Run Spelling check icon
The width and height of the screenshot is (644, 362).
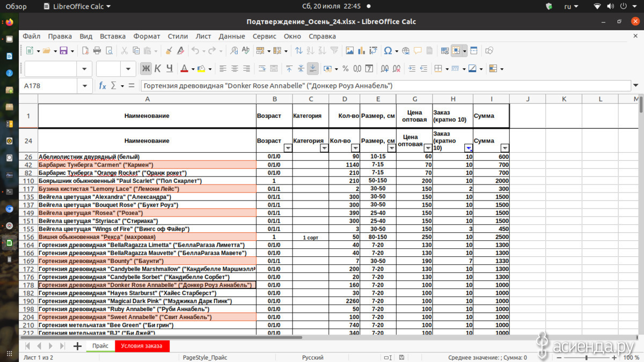(x=246, y=51)
